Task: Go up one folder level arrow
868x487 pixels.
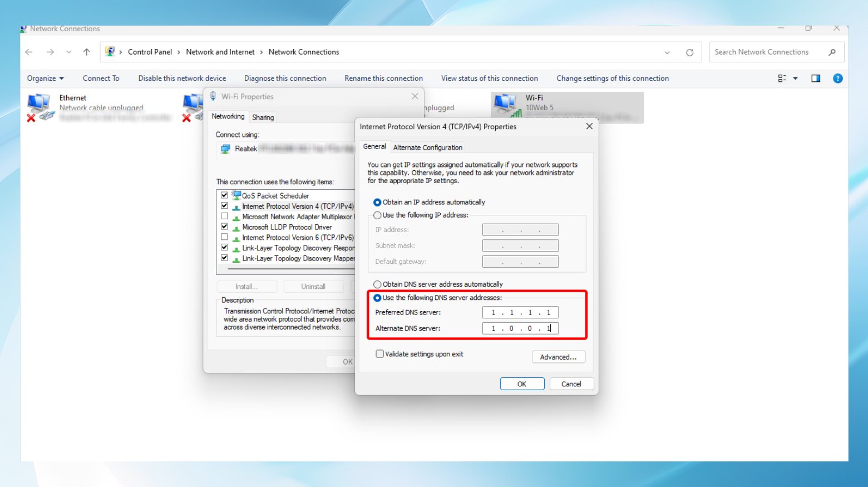Action: click(x=87, y=52)
